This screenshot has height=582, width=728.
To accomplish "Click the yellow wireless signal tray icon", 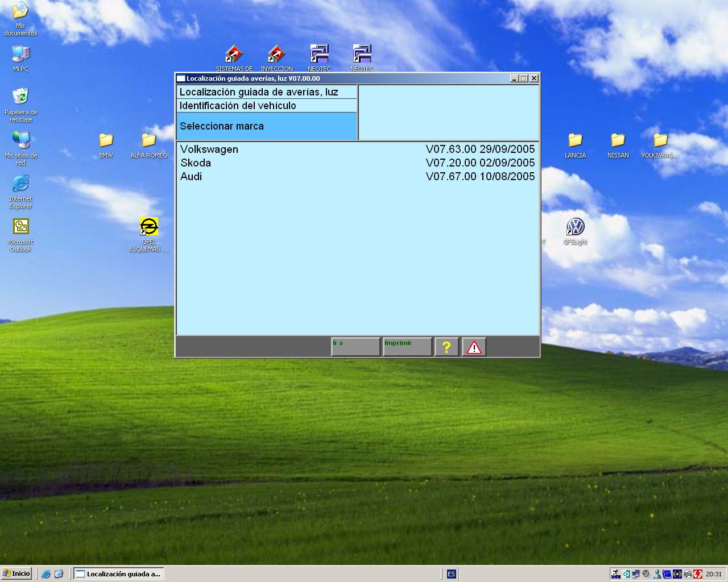I will coord(677,574).
